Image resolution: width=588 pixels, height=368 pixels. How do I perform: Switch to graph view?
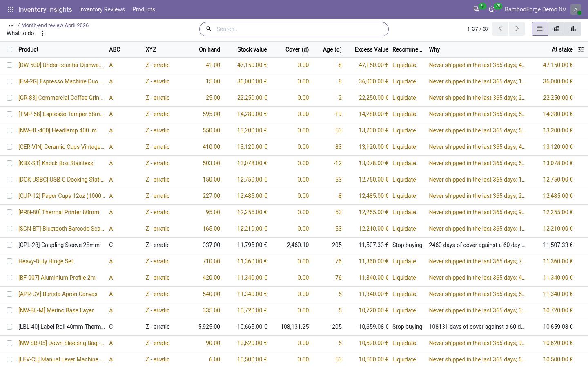tap(573, 29)
